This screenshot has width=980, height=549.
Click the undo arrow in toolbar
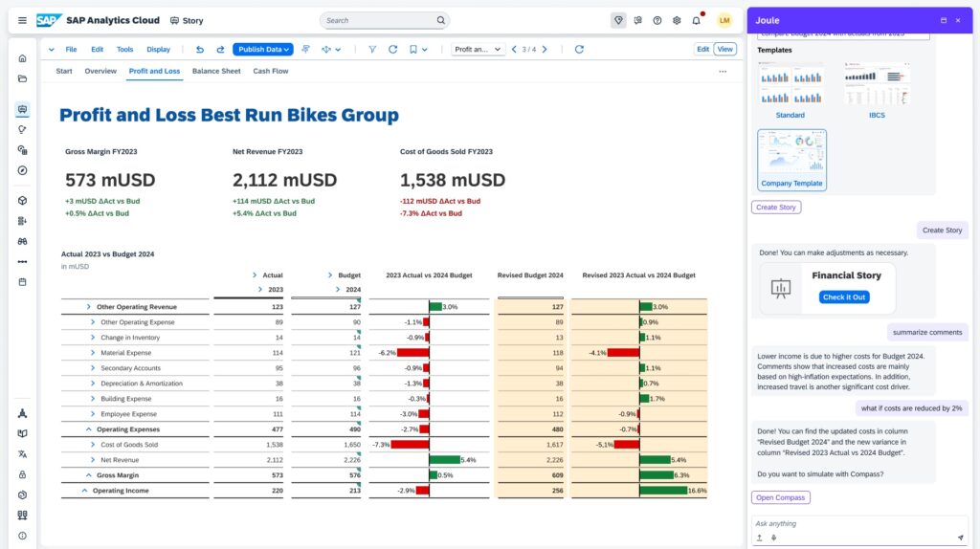(199, 50)
